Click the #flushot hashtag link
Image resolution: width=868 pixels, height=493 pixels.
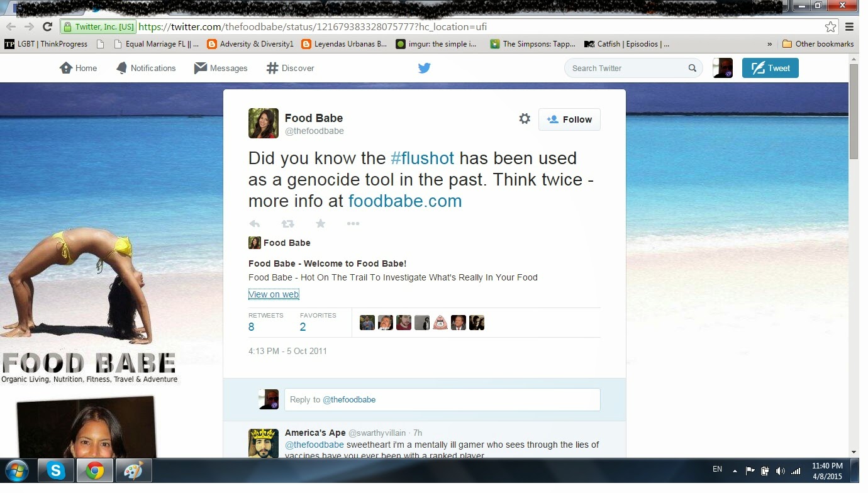click(422, 158)
